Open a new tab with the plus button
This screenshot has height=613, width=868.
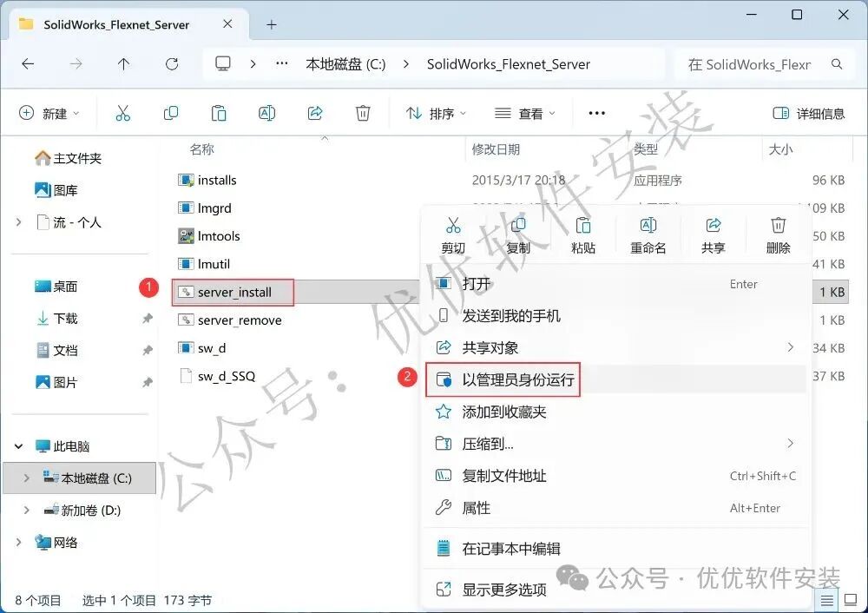(x=271, y=25)
